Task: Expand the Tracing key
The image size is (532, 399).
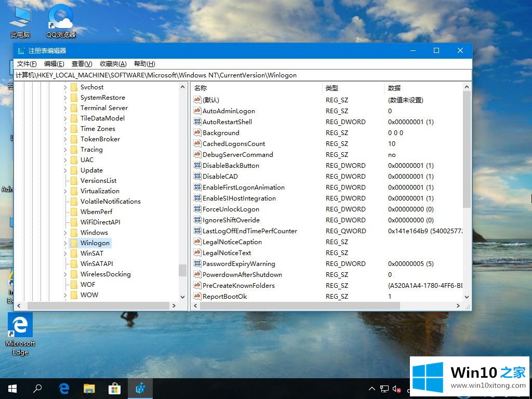Action: pos(65,150)
